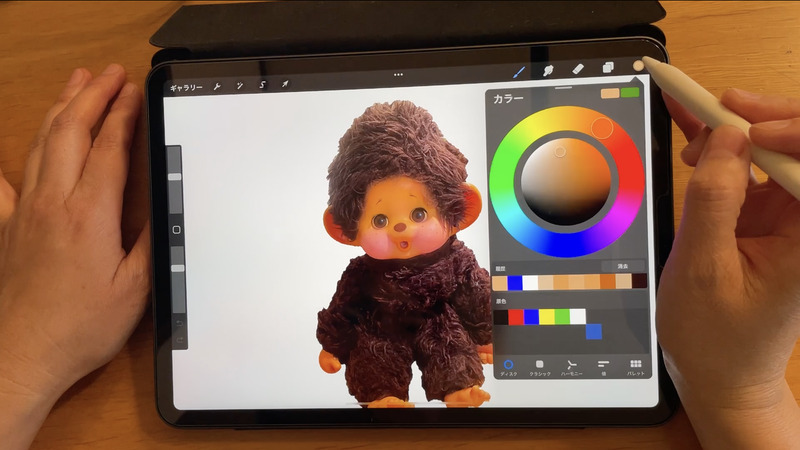Select the Smudge tool
Viewport: 800px width, 450px height.
pos(548,70)
